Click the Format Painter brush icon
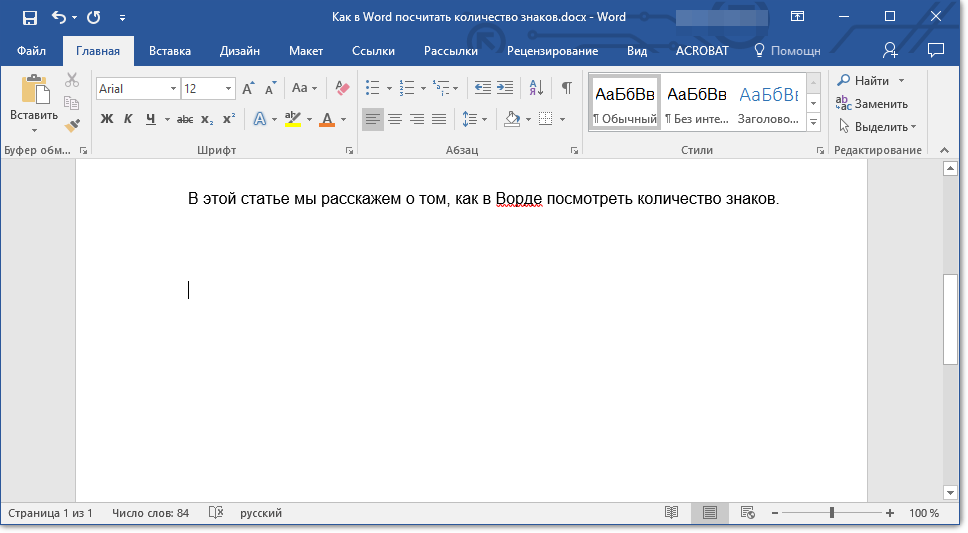 pyautogui.click(x=72, y=125)
